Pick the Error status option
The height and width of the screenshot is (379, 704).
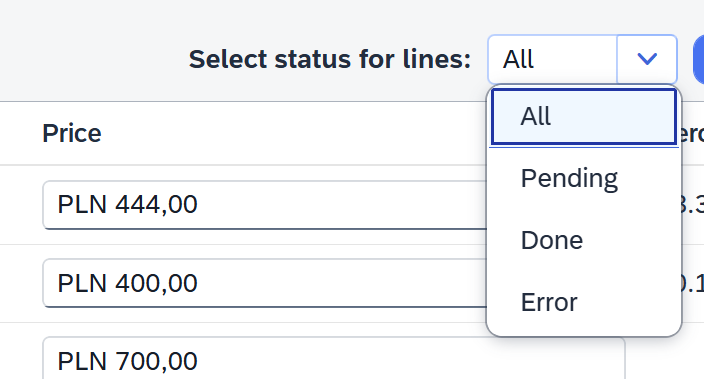pyautogui.click(x=584, y=302)
